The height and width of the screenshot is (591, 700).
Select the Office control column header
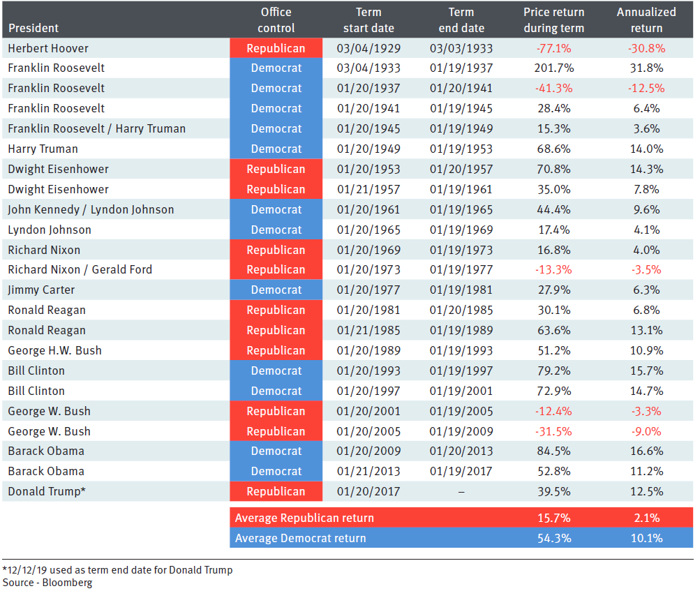(x=276, y=20)
